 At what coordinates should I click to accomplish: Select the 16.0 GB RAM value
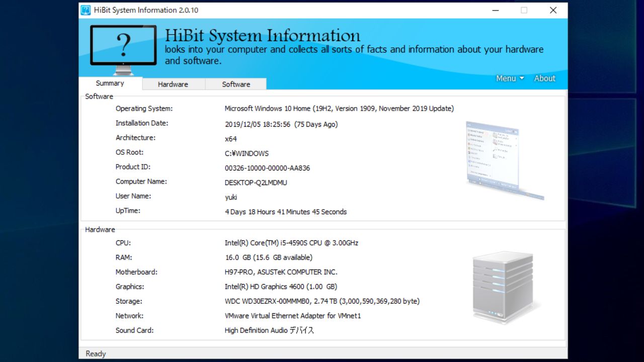268,257
